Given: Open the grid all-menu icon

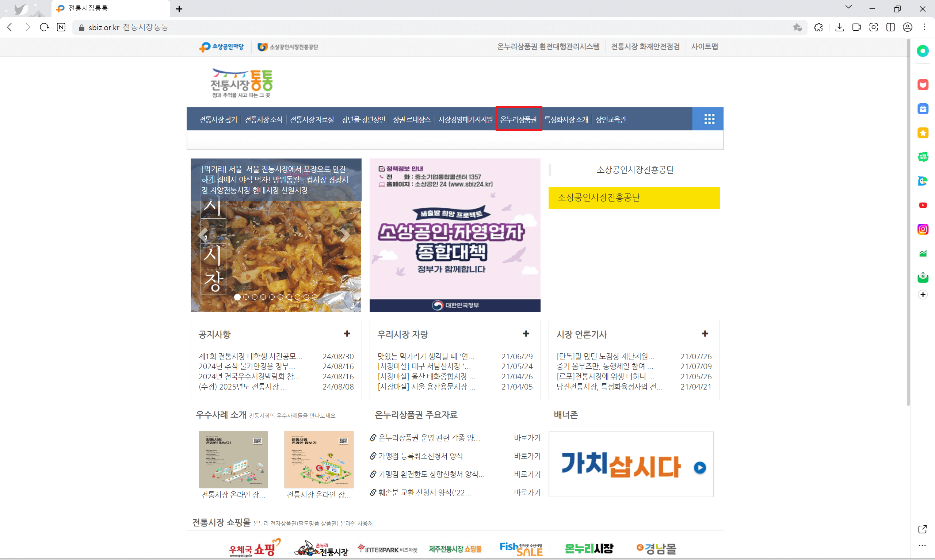Looking at the screenshot, I should point(709,119).
